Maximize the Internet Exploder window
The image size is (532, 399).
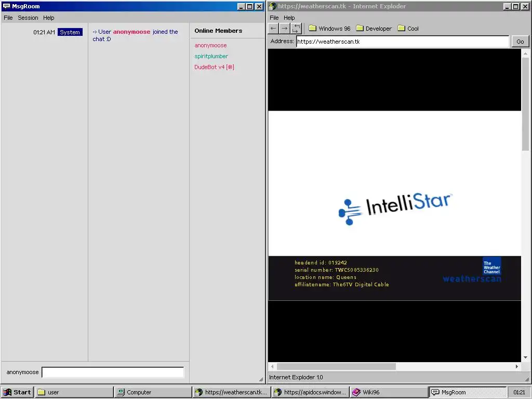(516, 6)
